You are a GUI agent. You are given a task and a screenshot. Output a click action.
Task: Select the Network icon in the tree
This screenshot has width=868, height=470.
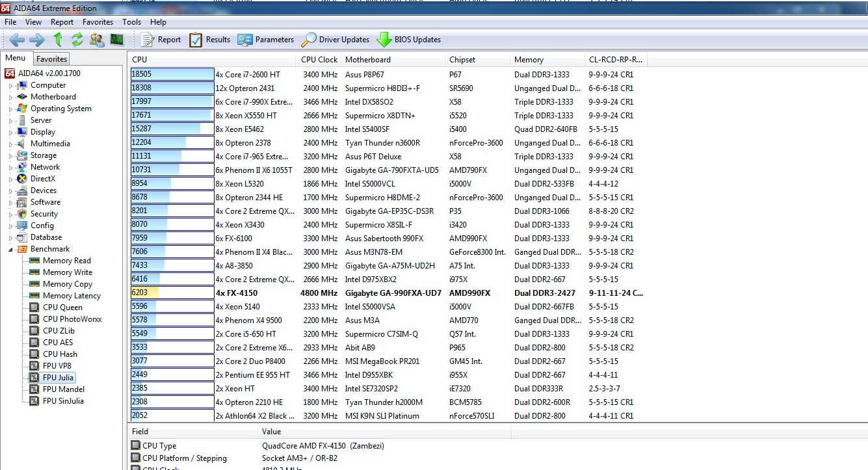[x=22, y=167]
